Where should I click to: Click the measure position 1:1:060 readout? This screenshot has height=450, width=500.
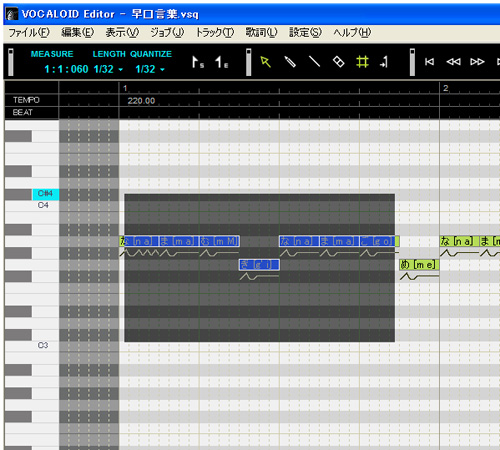point(66,69)
